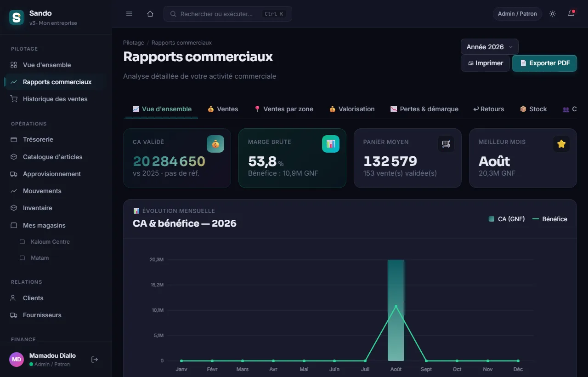Click the Pilotage breadcrumb link
The height and width of the screenshot is (377, 588).
134,43
